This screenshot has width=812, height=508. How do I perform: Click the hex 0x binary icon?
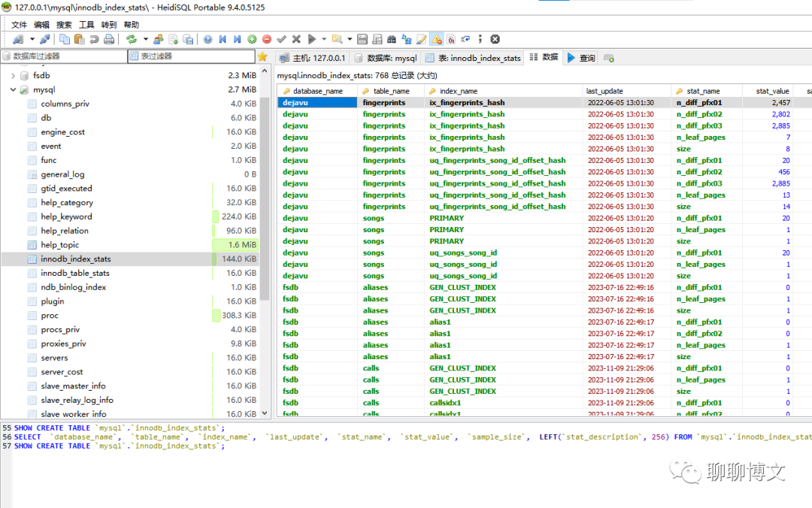click(x=451, y=39)
